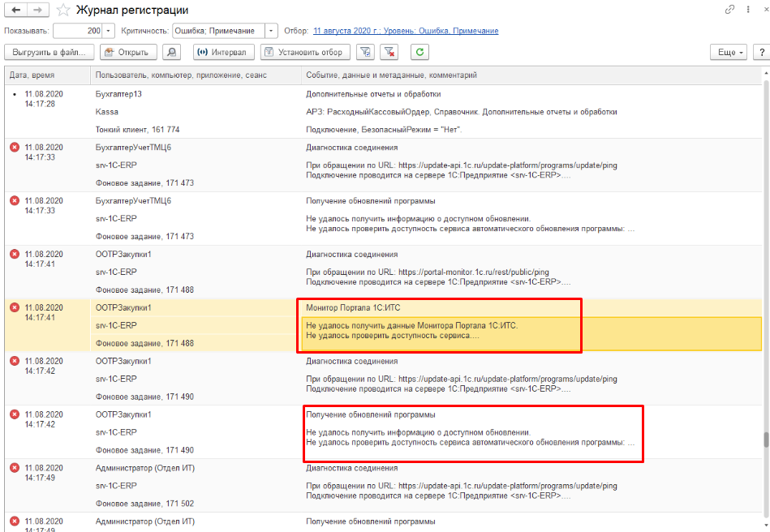Viewport: 770px width, 532px height.
Task: Open the Отбор link for 11 августа 2020
Action: point(406,31)
